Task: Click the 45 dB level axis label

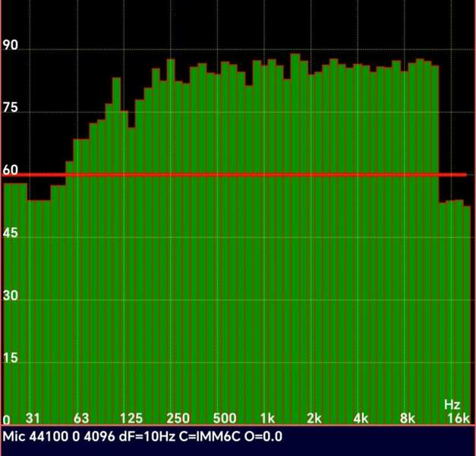Action: point(11,234)
